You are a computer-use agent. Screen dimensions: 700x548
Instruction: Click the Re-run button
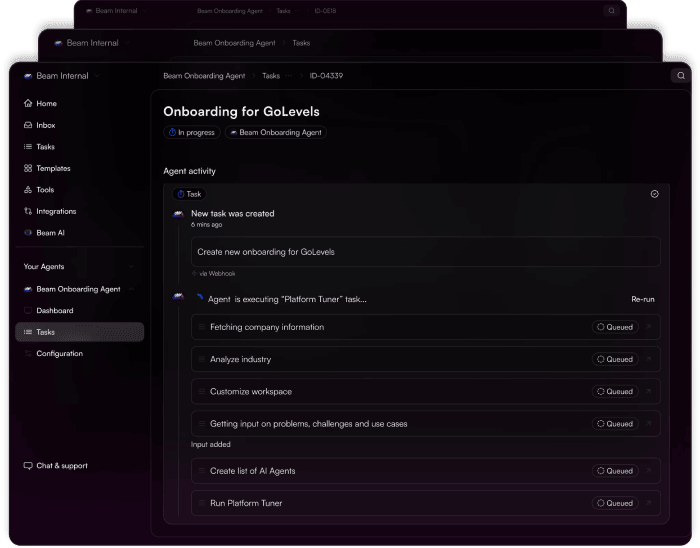pyautogui.click(x=642, y=299)
